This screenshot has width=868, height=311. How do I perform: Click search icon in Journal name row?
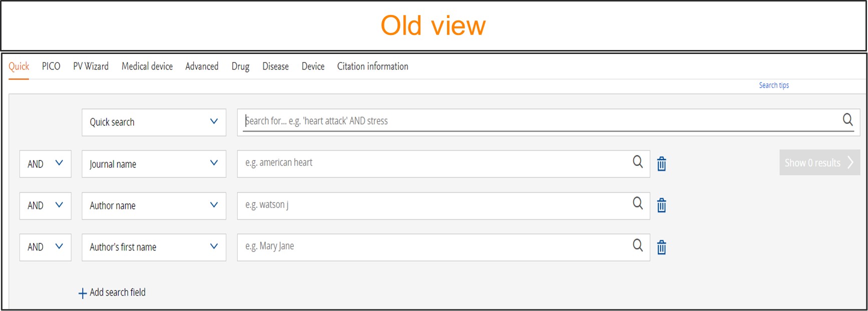click(638, 162)
